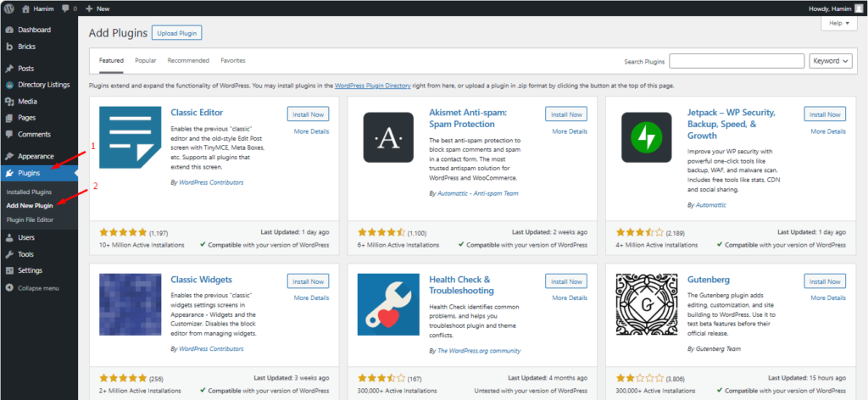Open More Details for Health Check
The height and width of the screenshot is (400, 868).
click(x=570, y=298)
